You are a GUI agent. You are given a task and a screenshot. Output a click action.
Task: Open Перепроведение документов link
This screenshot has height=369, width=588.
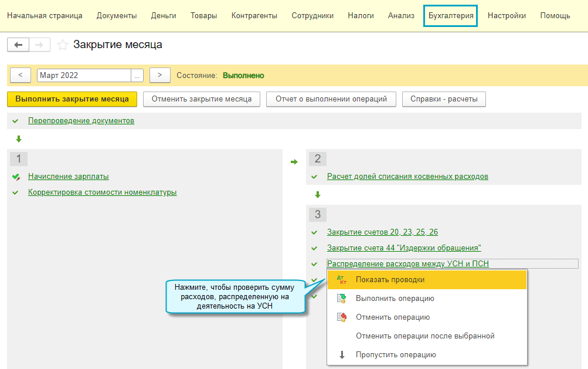click(81, 121)
